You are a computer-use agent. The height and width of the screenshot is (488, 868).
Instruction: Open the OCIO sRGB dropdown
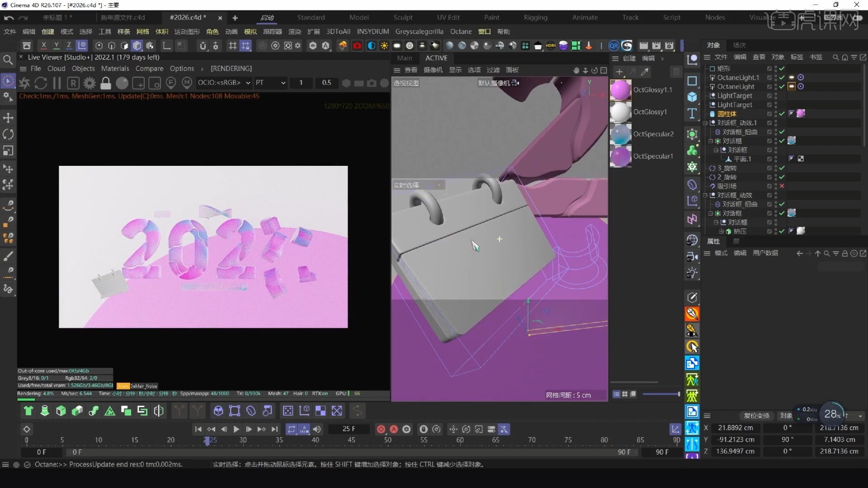pos(224,83)
